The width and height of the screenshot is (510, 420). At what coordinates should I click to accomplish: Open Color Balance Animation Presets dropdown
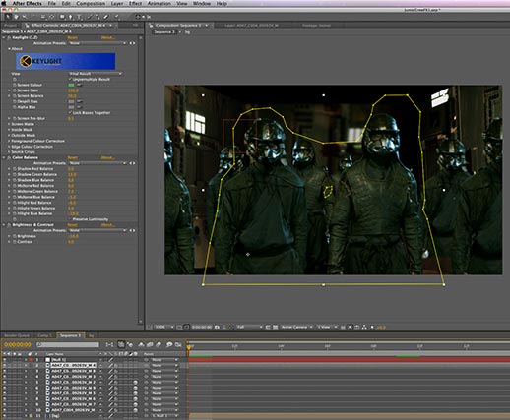[97, 163]
